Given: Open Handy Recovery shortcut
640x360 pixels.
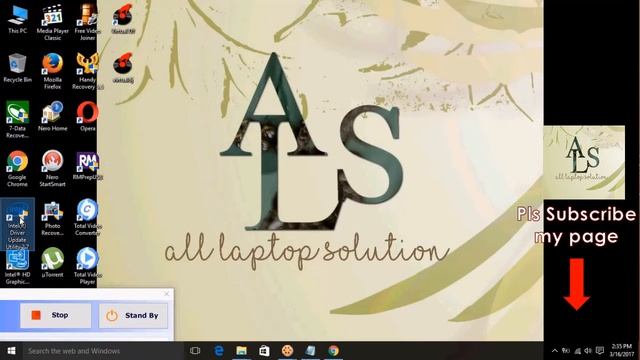Looking at the screenshot, I should pos(87,71).
